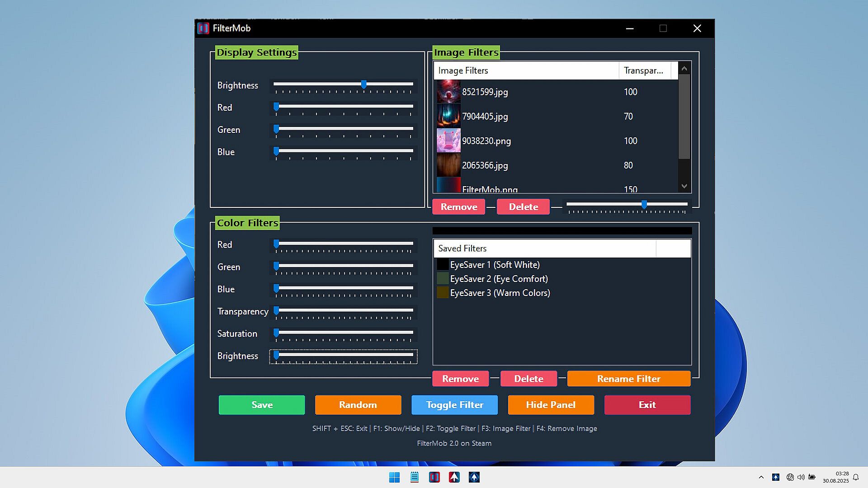
Task: Open the notification bell icon
Action: pyautogui.click(x=856, y=477)
